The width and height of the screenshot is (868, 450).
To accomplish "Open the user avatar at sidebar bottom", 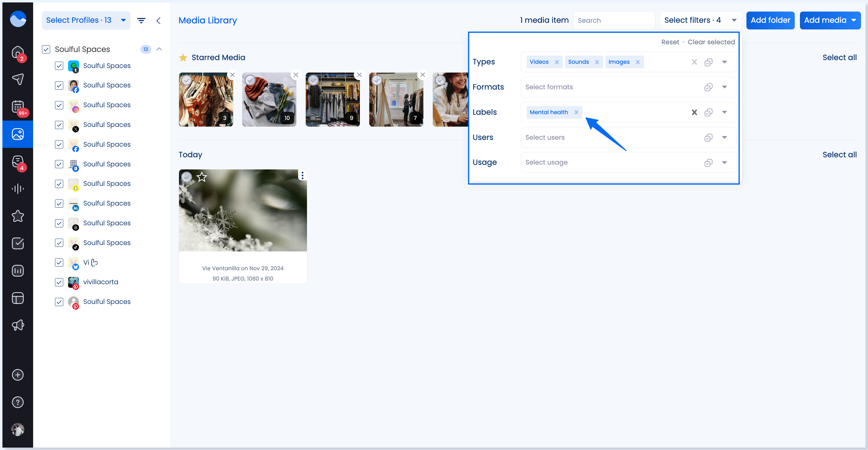I will click(x=18, y=429).
